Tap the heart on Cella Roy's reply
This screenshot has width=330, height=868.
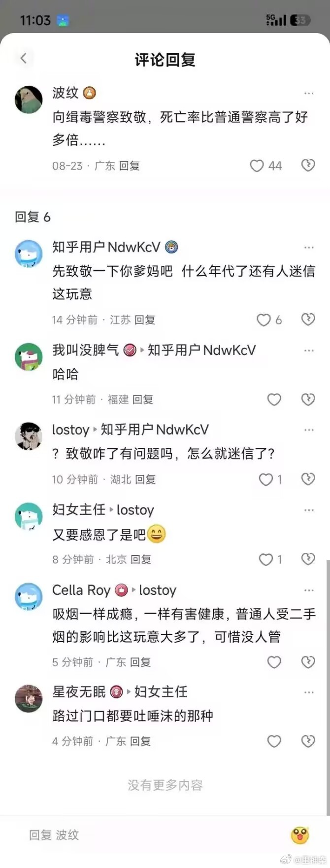pyautogui.click(x=274, y=662)
